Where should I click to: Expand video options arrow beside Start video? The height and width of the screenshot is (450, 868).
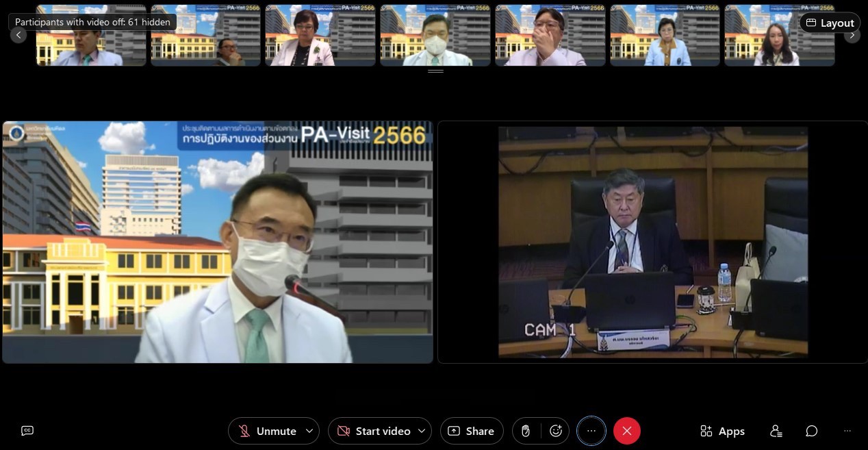click(422, 431)
